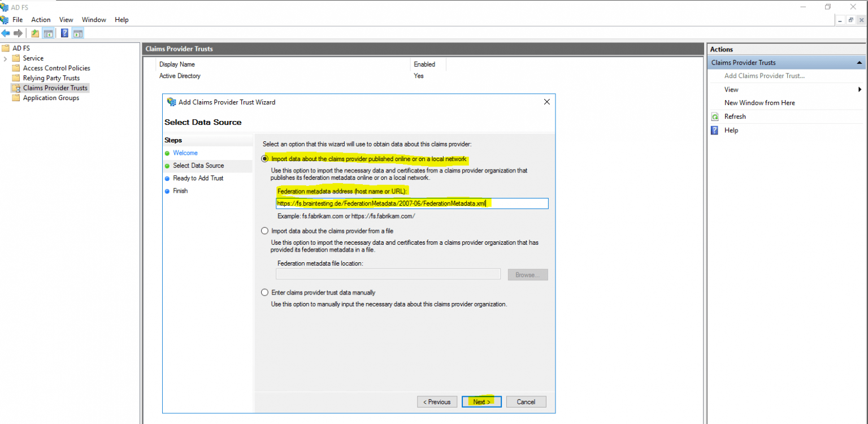868x424 pixels.
Task: Click the forward navigation arrow
Action: 18,32
